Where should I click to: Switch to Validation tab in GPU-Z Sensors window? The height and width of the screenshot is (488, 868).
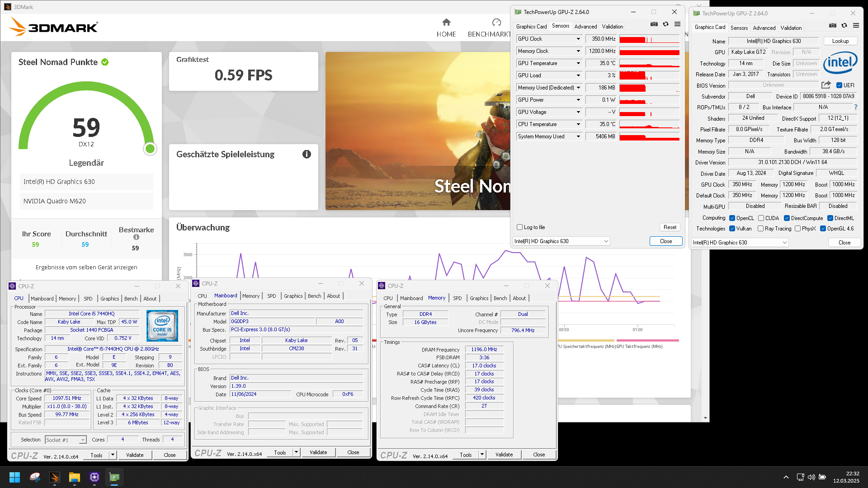pos(612,27)
